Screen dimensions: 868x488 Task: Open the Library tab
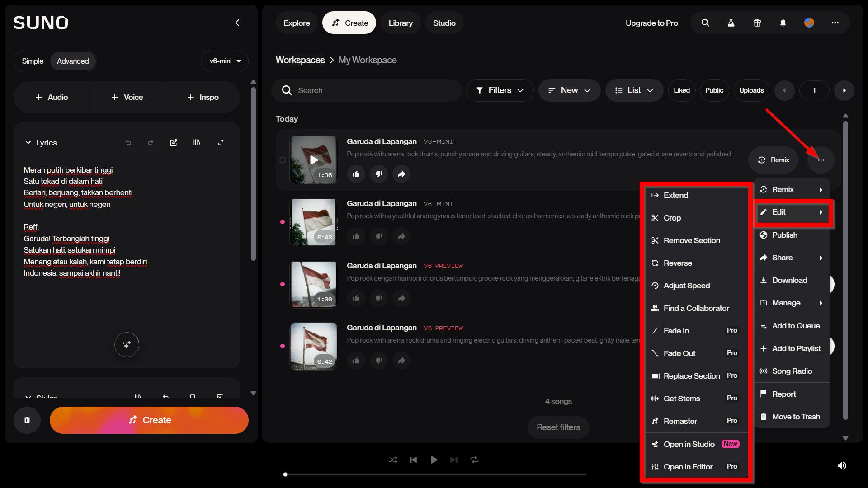(x=401, y=23)
